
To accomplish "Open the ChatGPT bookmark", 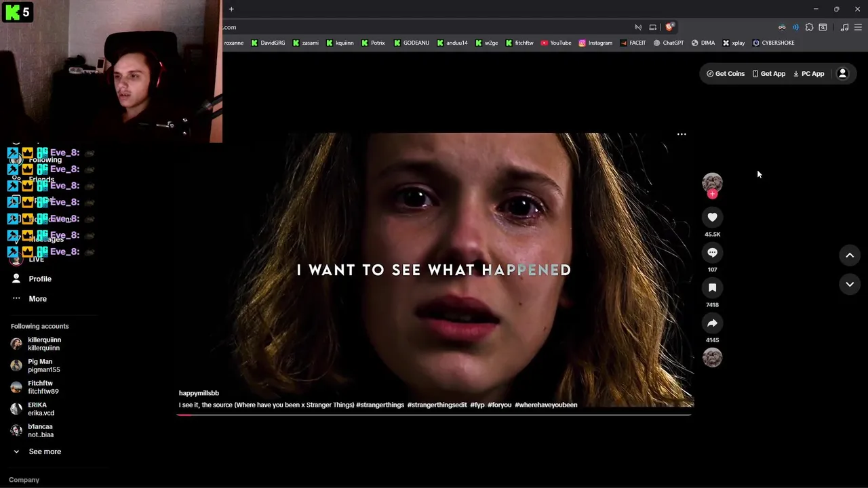I will pyautogui.click(x=669, y=43).
